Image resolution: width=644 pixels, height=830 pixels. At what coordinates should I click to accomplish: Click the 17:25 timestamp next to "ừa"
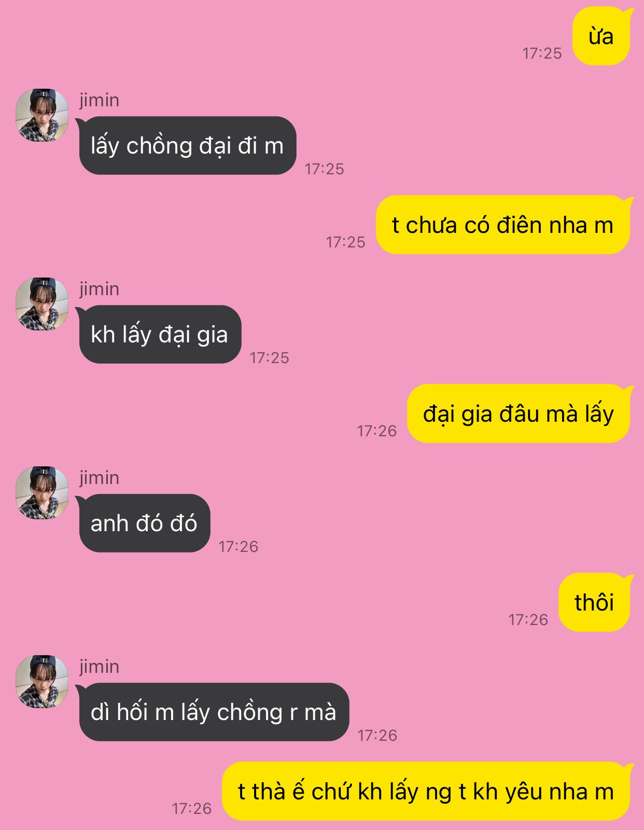[x=542, y=53]
